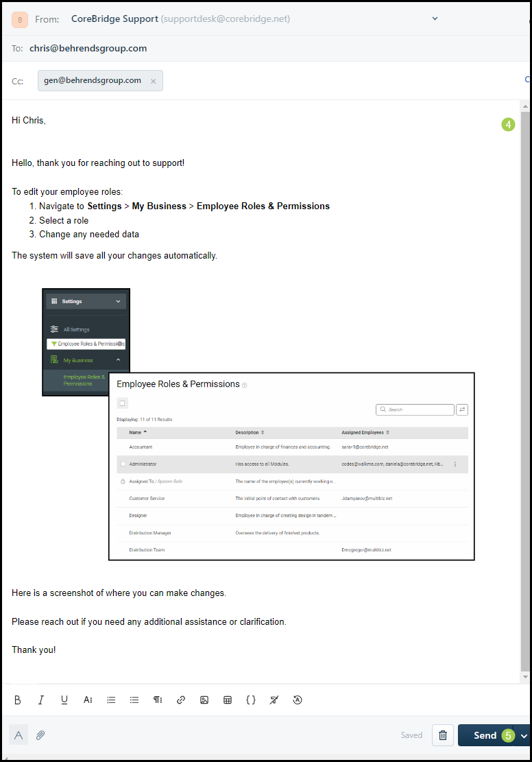Insert an image into the email
532x762 pixels.
204,700
